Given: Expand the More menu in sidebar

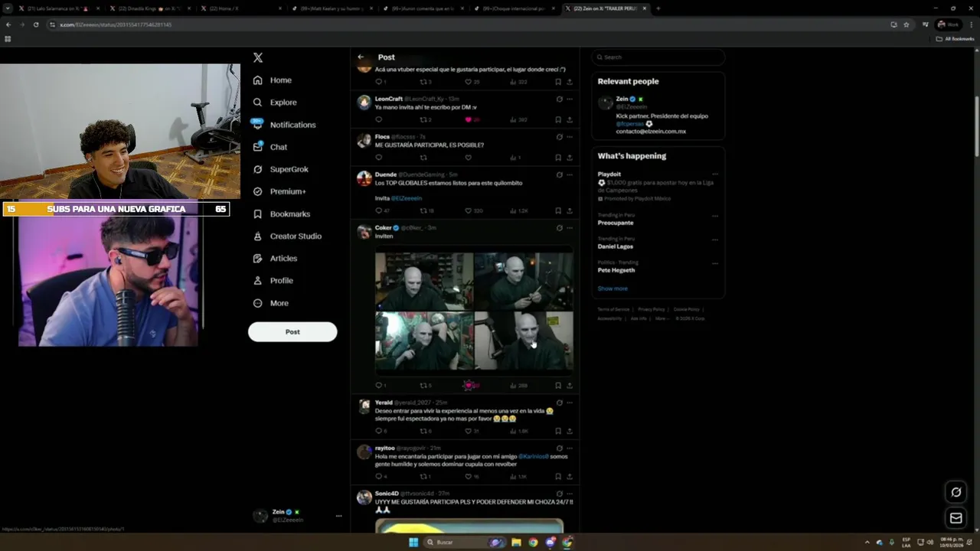Looking at the screenshot, I should [271, 303].
